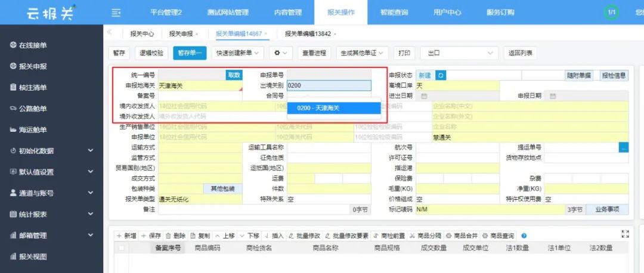Expand 统计报表 sidebar menu
644x273 pixels.
pyautogui.click(x=51, y=215)
